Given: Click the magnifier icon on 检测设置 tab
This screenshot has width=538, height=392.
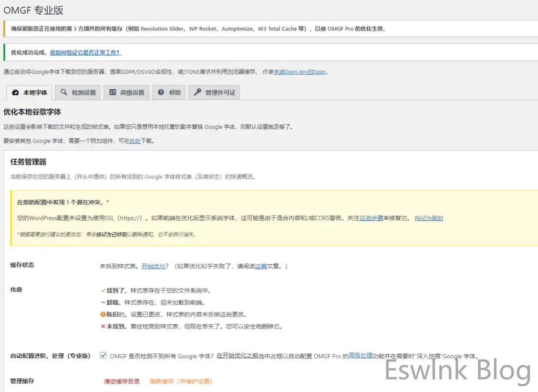Looking at the screenshot, I should click(x=64, y=92).
